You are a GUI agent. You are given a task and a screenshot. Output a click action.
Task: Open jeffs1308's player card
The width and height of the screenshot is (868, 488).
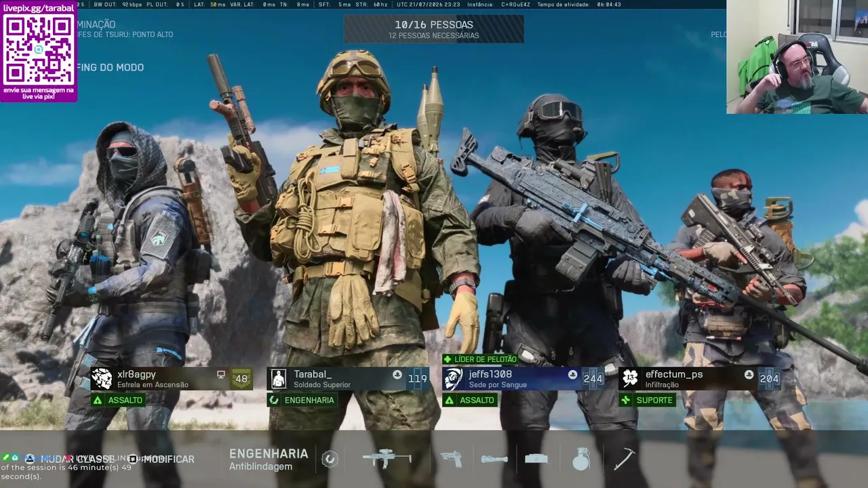pos(524,379)
